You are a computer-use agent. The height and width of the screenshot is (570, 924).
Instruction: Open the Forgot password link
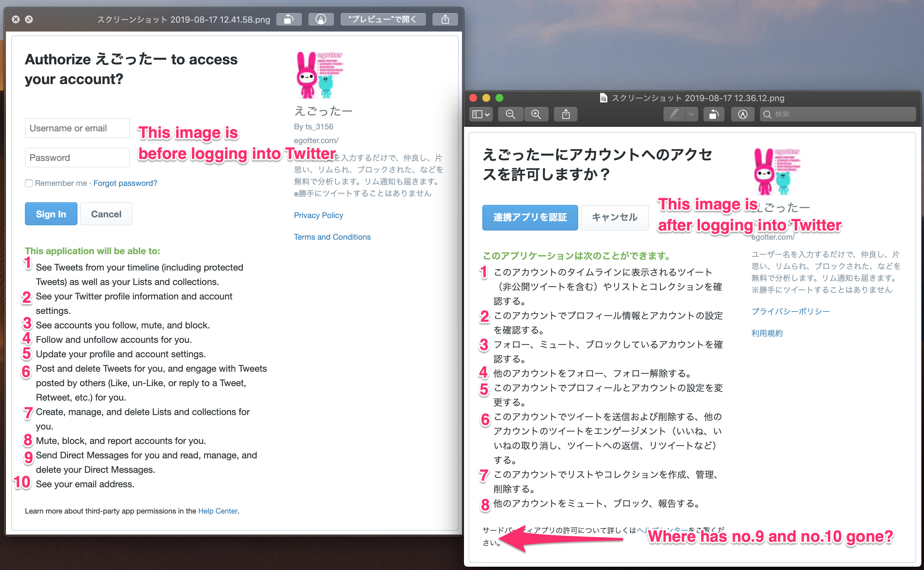coord(125,183)
